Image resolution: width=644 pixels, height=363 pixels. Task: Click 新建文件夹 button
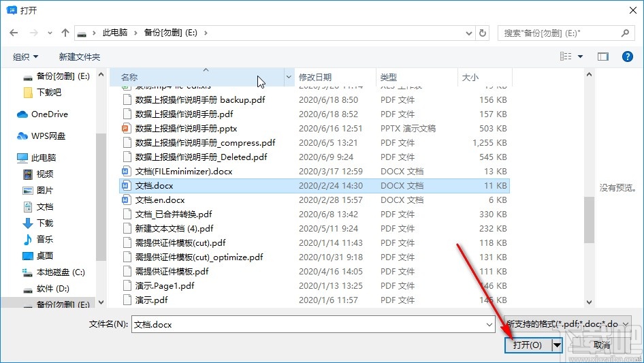pyautogui.click(x=79, y=57)
